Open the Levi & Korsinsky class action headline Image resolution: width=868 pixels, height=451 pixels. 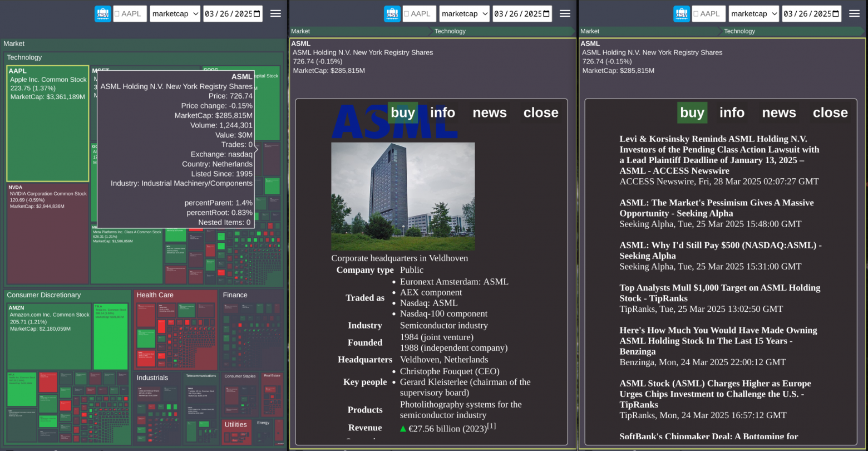coord(719,155)
